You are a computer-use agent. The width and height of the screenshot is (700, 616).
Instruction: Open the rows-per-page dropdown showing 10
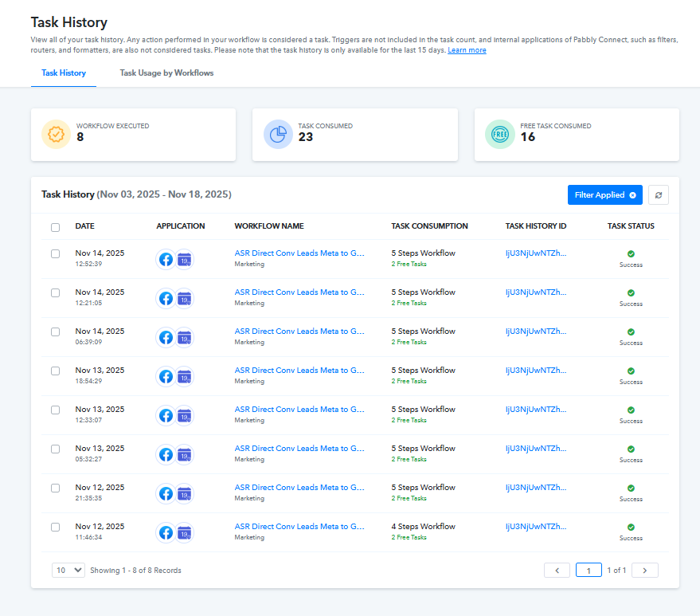tap(68, 570)
